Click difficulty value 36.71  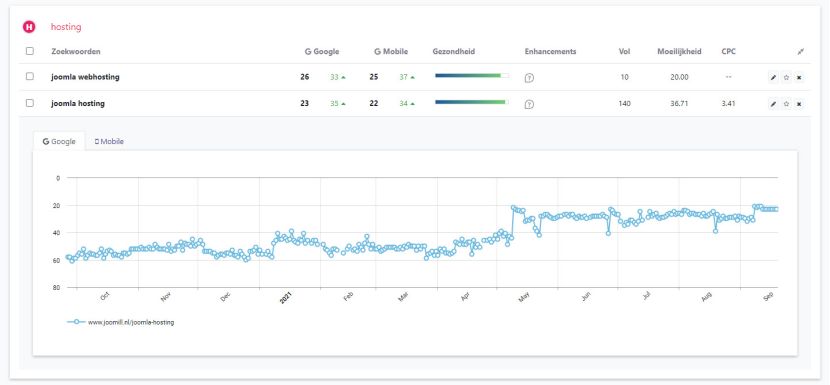tap(679, 103)
